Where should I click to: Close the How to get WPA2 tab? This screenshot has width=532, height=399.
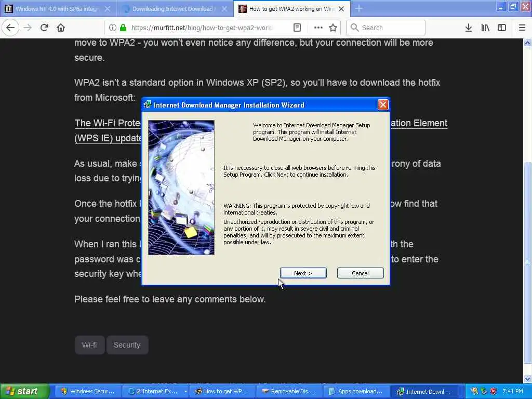341,9
